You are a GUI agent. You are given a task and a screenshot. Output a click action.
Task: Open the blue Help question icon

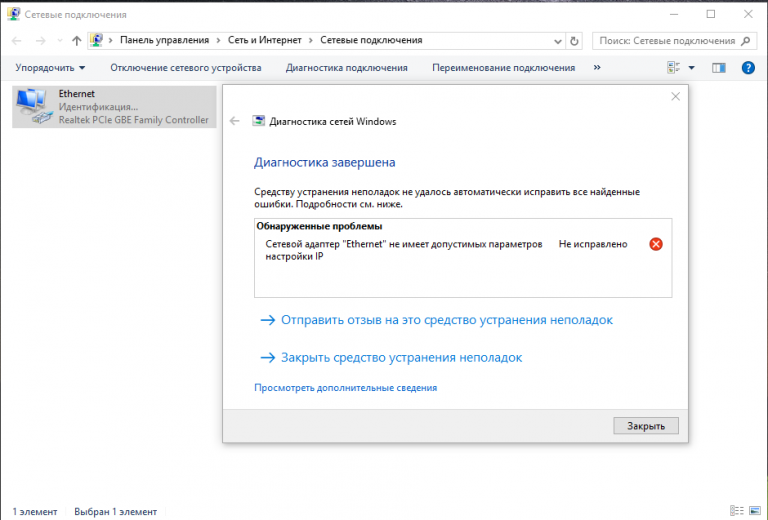(x=748, y=68)
